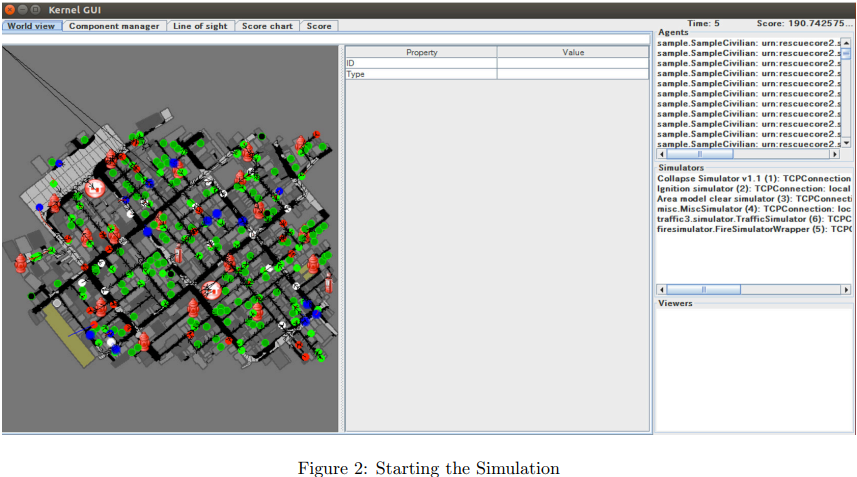Click Agents list scroll down arrow
This screenshot has width=857, height=477.
[846, 143]
